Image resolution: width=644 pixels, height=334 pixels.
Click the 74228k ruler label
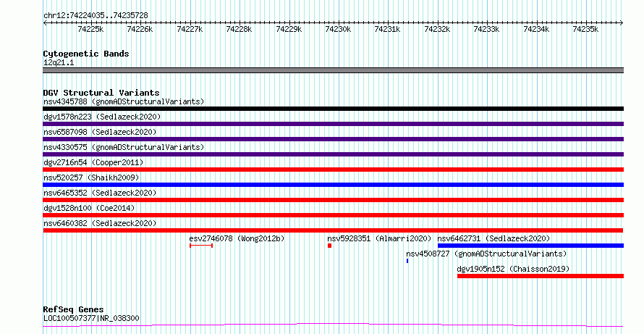(239, 29)
